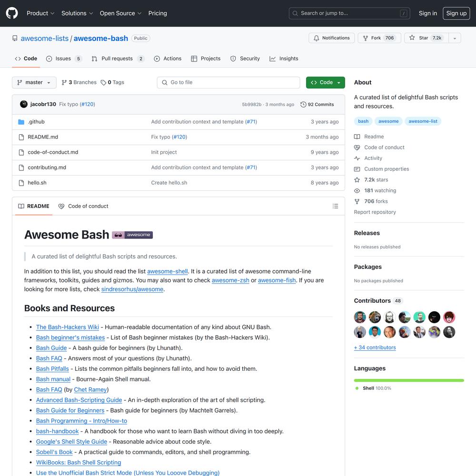View the 92 Commits history

coord(317,104)
